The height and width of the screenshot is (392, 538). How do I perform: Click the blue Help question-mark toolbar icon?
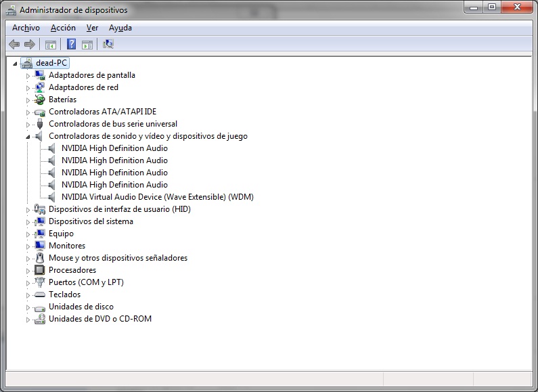point(71,44)
